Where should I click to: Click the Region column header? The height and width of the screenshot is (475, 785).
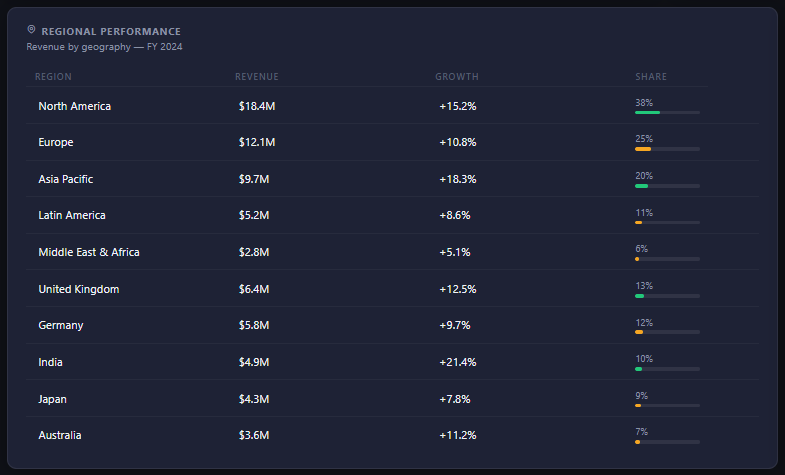53,77
